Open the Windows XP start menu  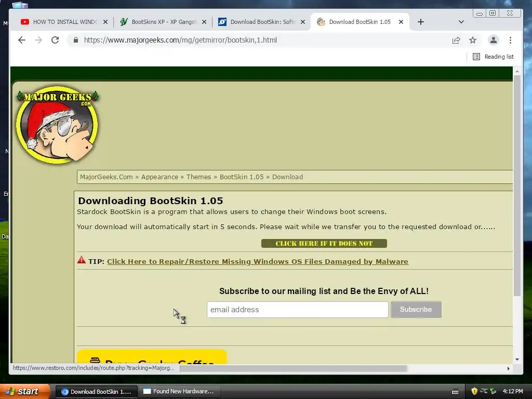(25, 391)
